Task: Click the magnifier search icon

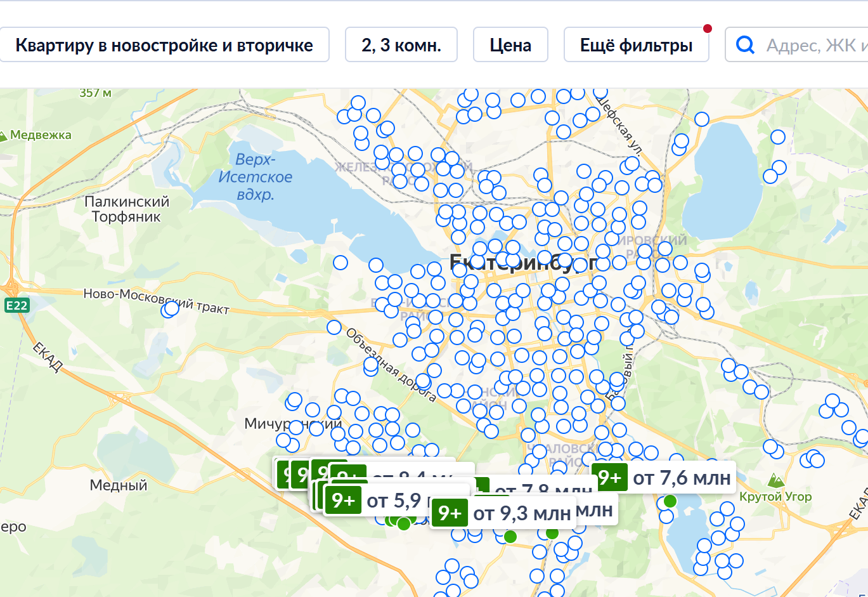Action: 745,45
